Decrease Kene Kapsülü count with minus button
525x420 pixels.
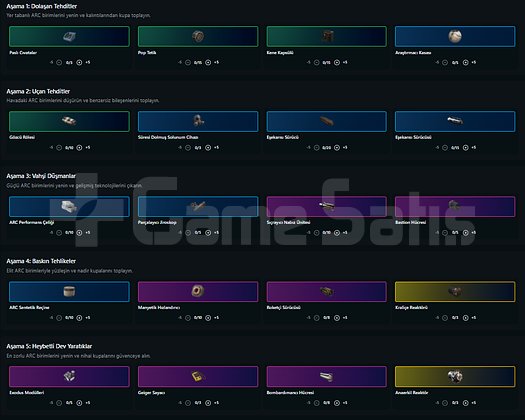click(316, 63)
